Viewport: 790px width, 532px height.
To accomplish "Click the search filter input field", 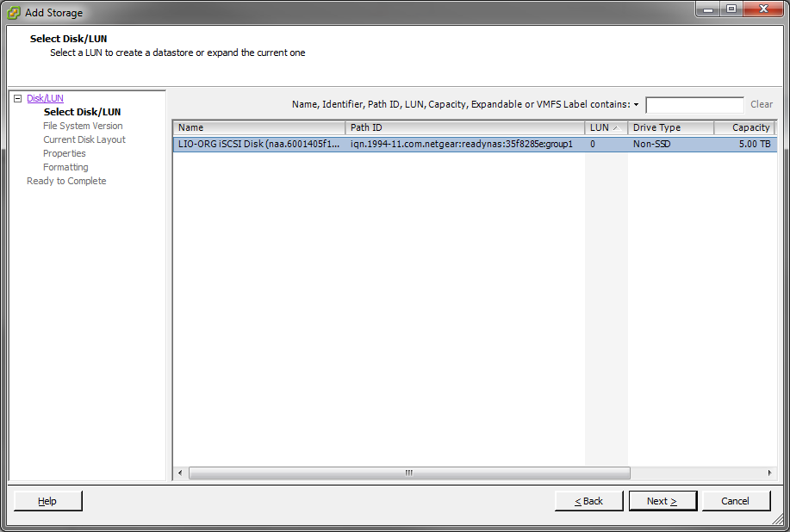I will (694, 103).
